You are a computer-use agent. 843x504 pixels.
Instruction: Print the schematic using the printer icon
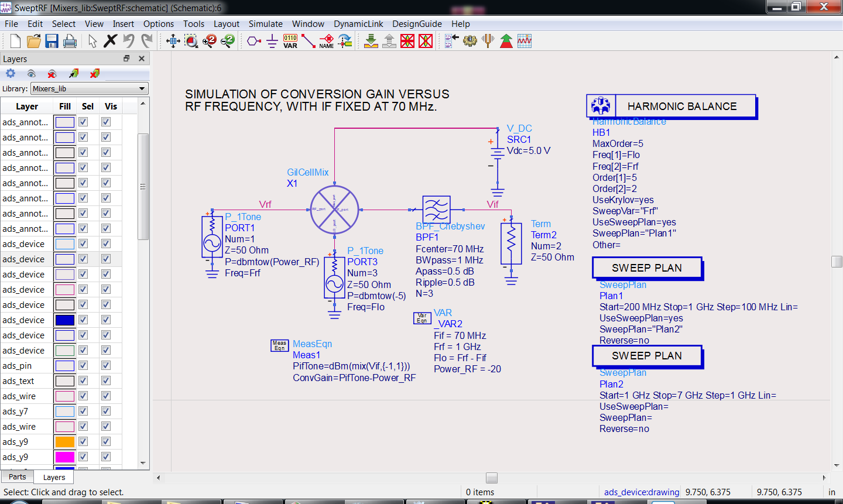[x=70, y=41]
